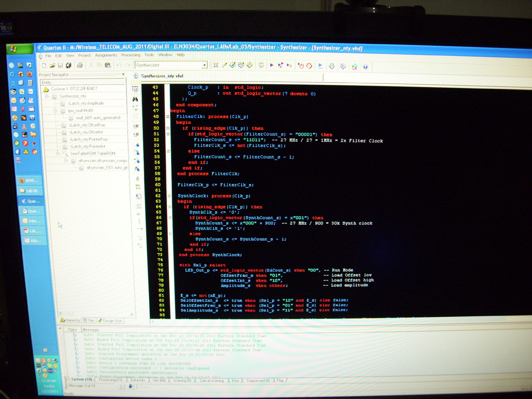Detach window icon atop editor sidebar
The image size is (532, 399).
(x=135, y=89)
